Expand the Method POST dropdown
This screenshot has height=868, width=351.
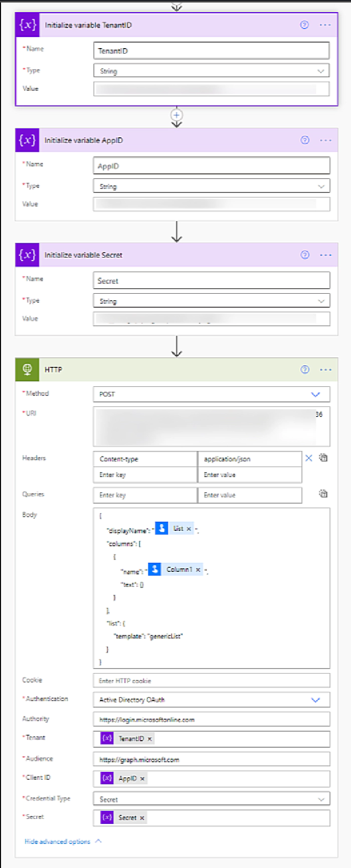tap(315, 394)
